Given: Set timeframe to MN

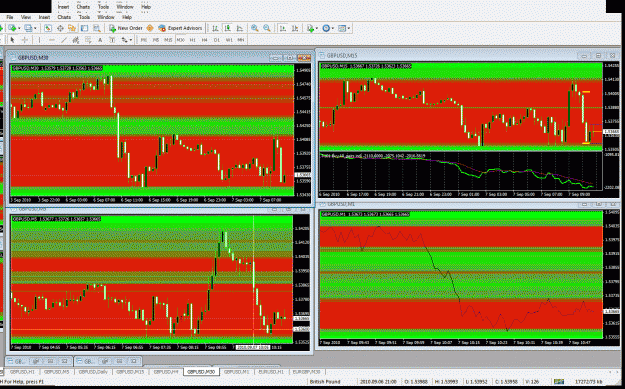Looking at the screenshot, I should pyautogui.click(x=241, y=40).
